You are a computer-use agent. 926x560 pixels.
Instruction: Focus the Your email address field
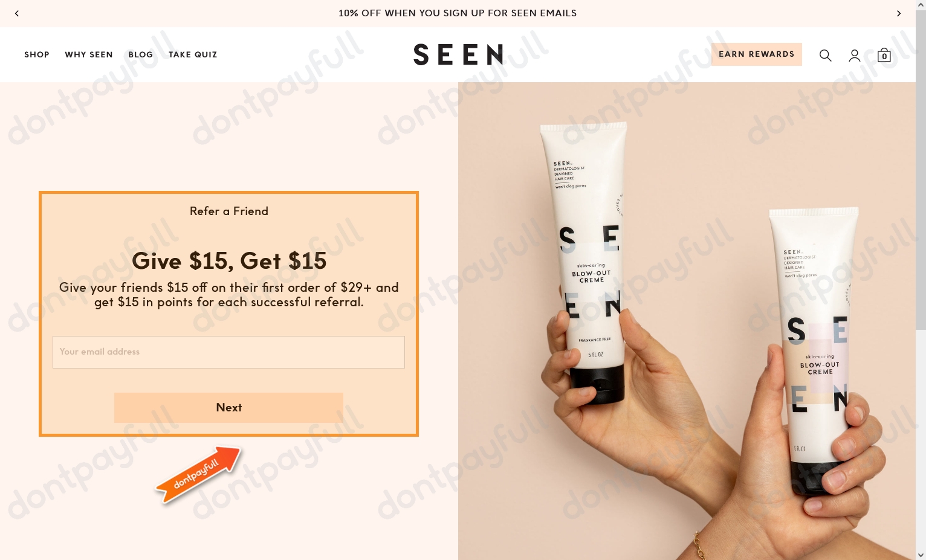228,352
